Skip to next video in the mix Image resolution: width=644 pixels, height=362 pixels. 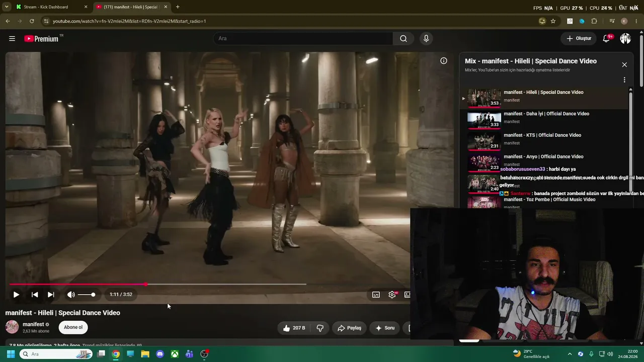click(51, 295)
